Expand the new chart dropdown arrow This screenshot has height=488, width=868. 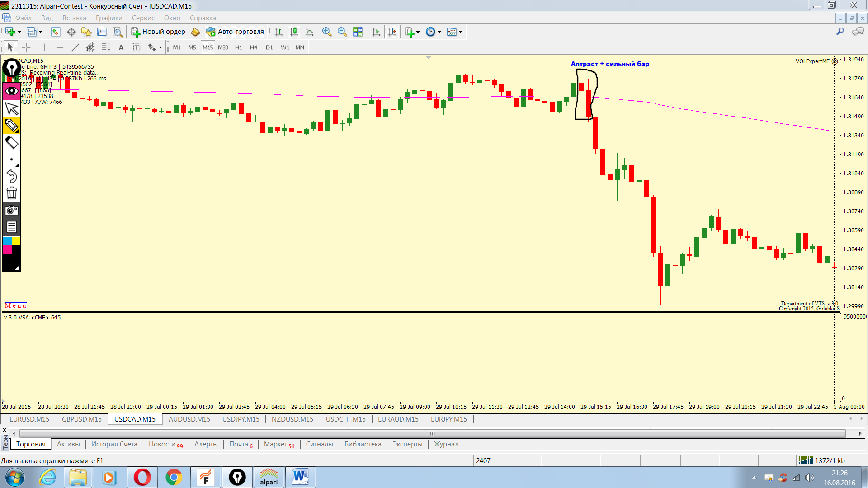click(x=19, y=32)
